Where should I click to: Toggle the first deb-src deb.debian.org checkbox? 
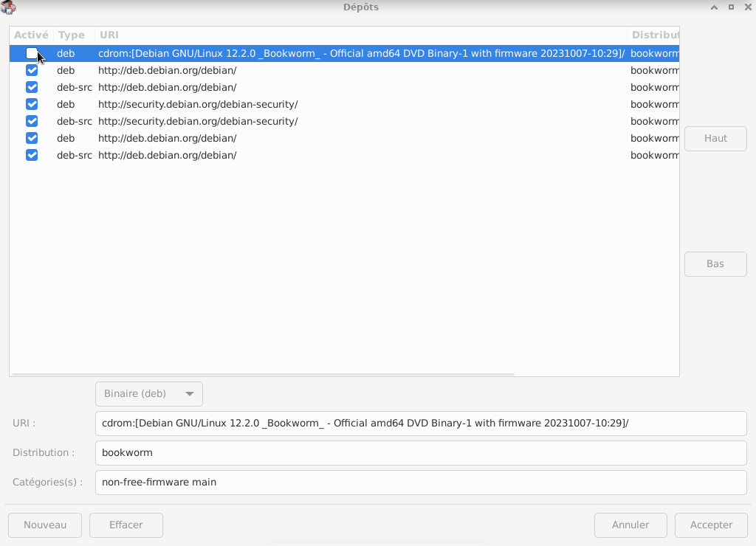click(x=32, y=87)
